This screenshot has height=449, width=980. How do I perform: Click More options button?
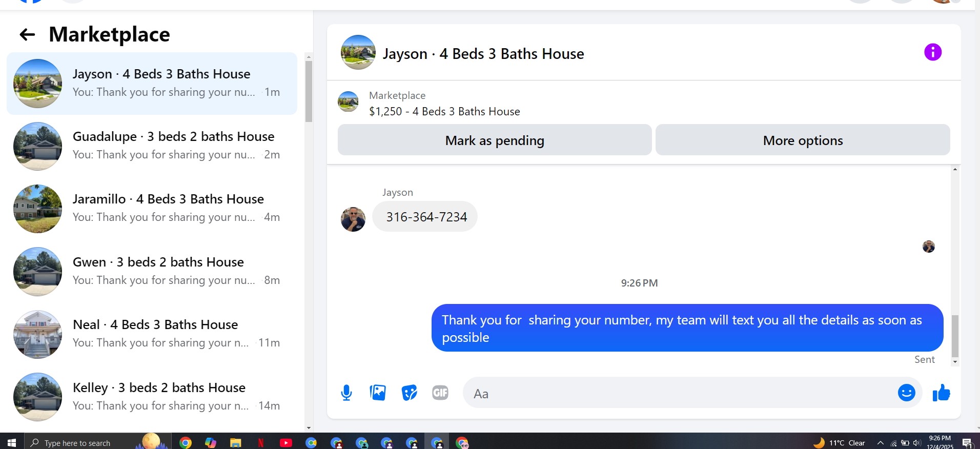[803, 140]
